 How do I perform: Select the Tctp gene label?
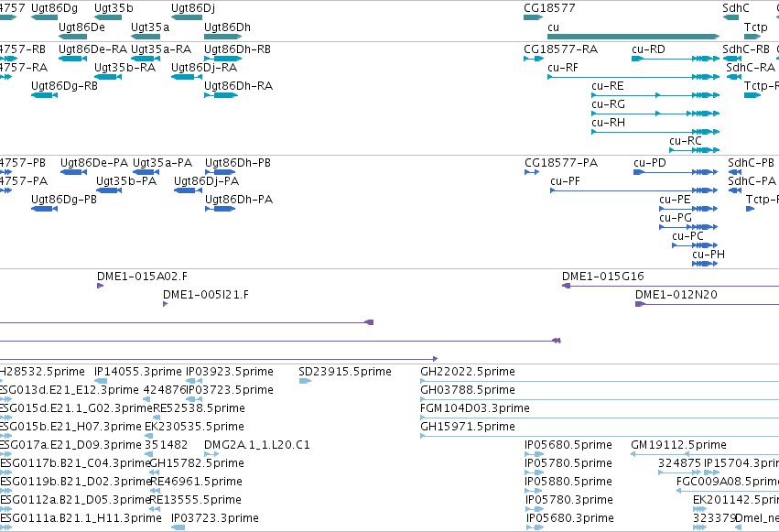coord(755,27)
